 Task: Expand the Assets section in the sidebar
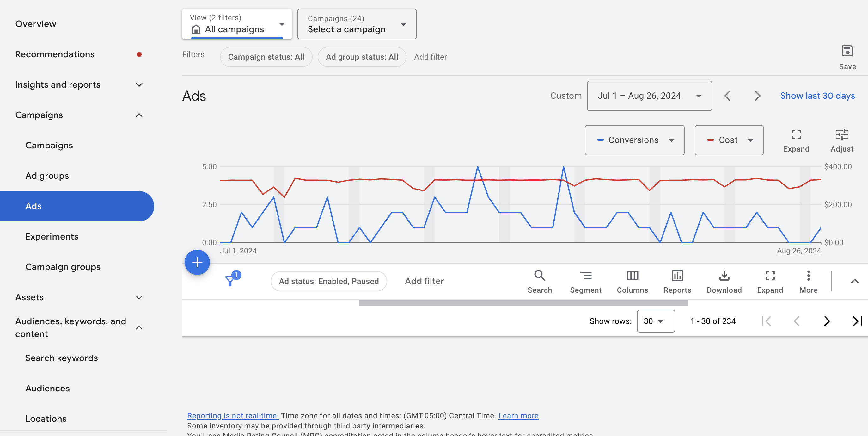[139, 297]
